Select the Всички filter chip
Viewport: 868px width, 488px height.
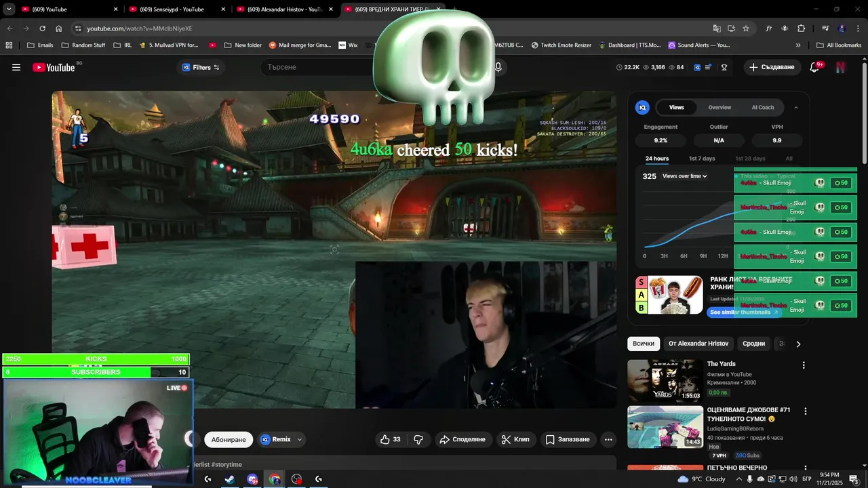coord(644,344)
